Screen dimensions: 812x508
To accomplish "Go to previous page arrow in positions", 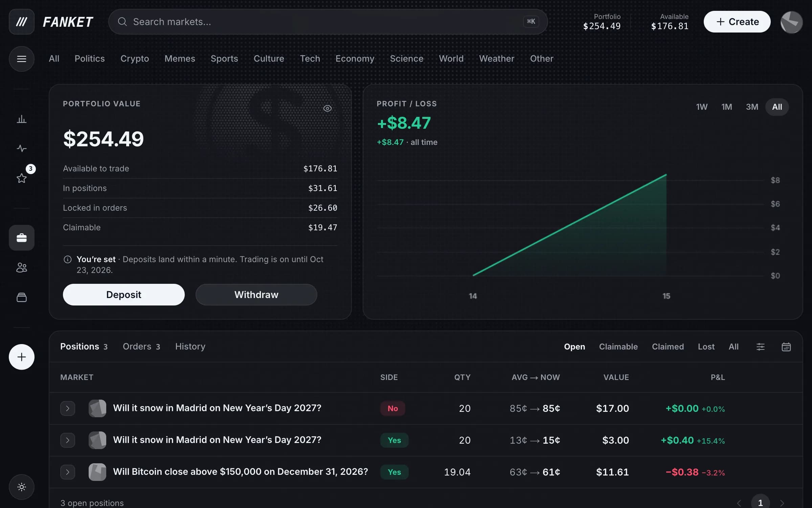I will pos(739,503).
